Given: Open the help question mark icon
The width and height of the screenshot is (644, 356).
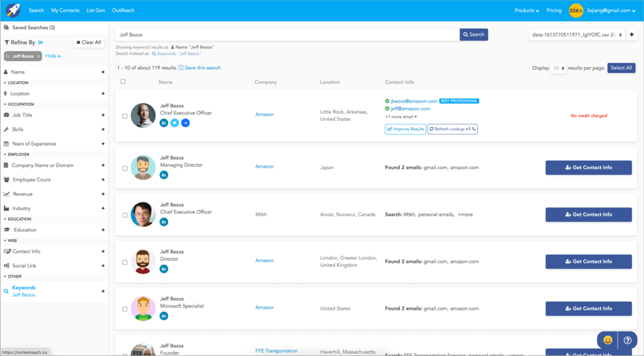Looking at the screenshot, I should [x=628, y=340].
